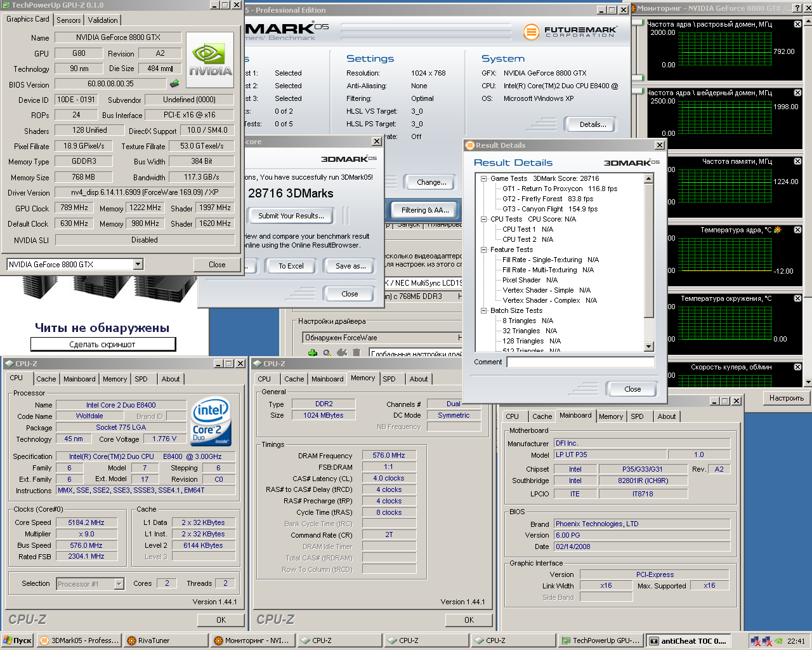Open the Windows Start (Пуск) button

[17, 640]
